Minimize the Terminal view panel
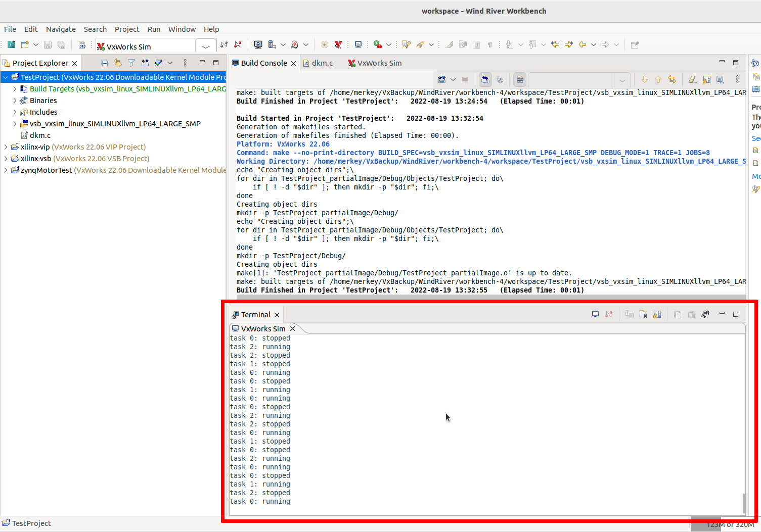Image resolution: width=761 pixels, height=532 pixels. pyautogui.click(x=722, y=314)
